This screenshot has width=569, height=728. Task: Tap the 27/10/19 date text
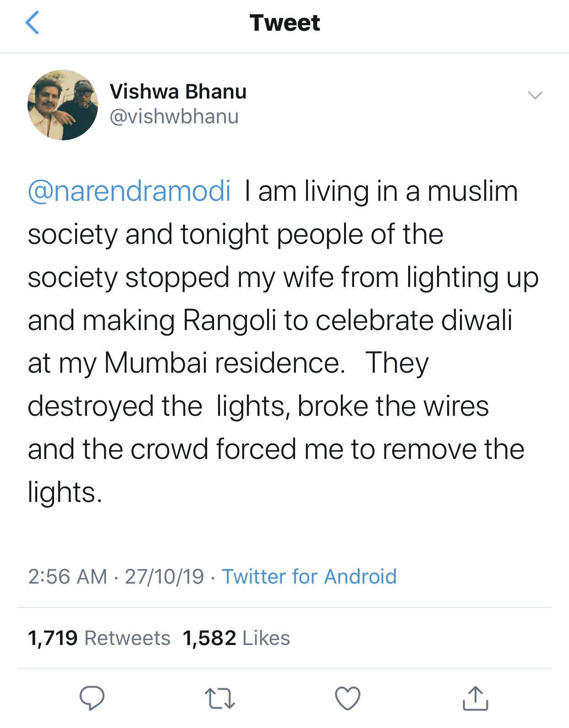(164, 576)
